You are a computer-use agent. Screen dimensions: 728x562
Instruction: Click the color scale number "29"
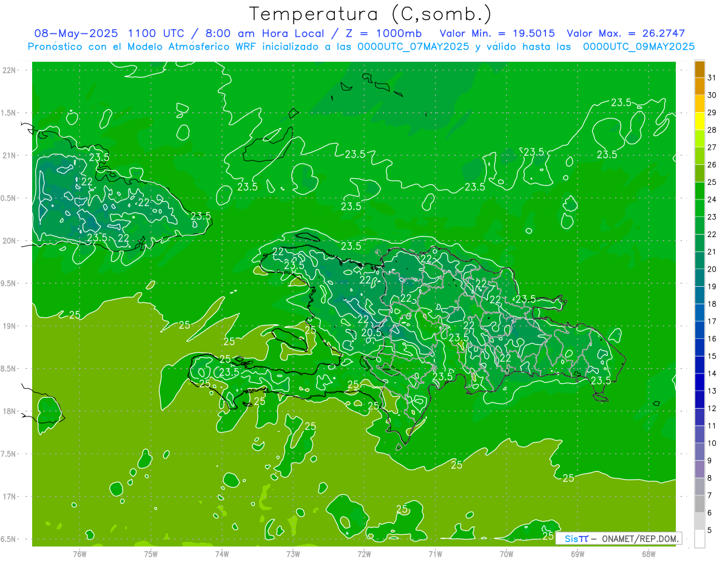(712, 112)
